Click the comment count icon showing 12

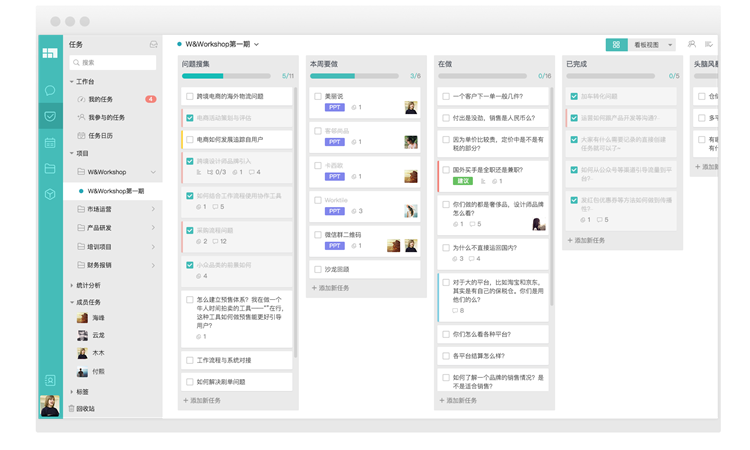(215, 241)
